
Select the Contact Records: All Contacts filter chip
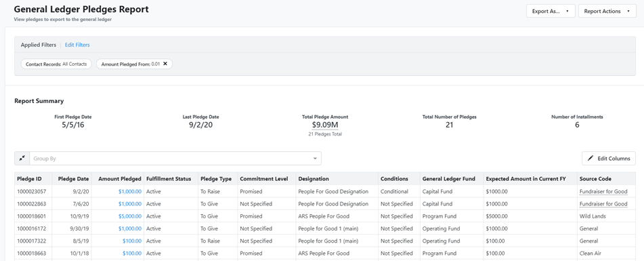point(56,64)
